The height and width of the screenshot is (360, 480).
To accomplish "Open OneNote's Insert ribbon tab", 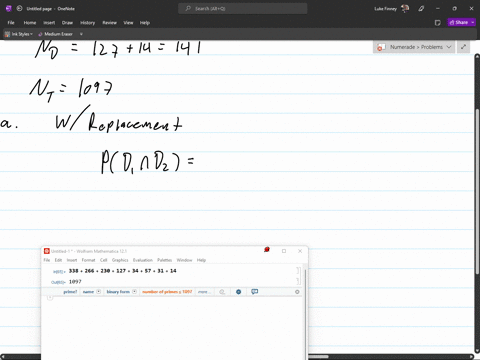I will [49, 23].
